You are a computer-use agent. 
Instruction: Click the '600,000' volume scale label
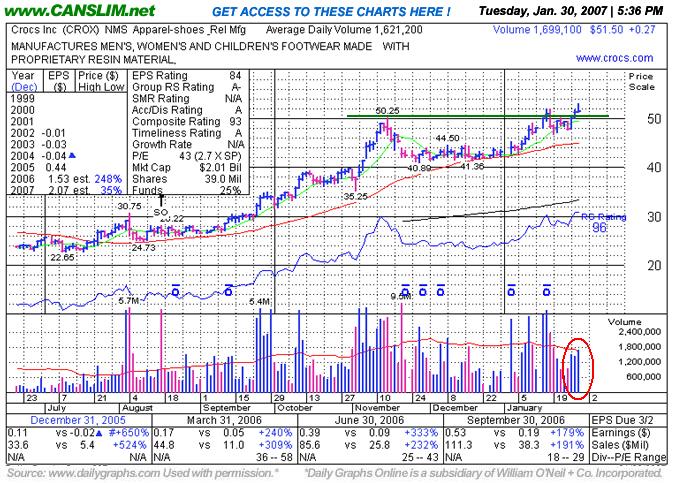[643, 377]
